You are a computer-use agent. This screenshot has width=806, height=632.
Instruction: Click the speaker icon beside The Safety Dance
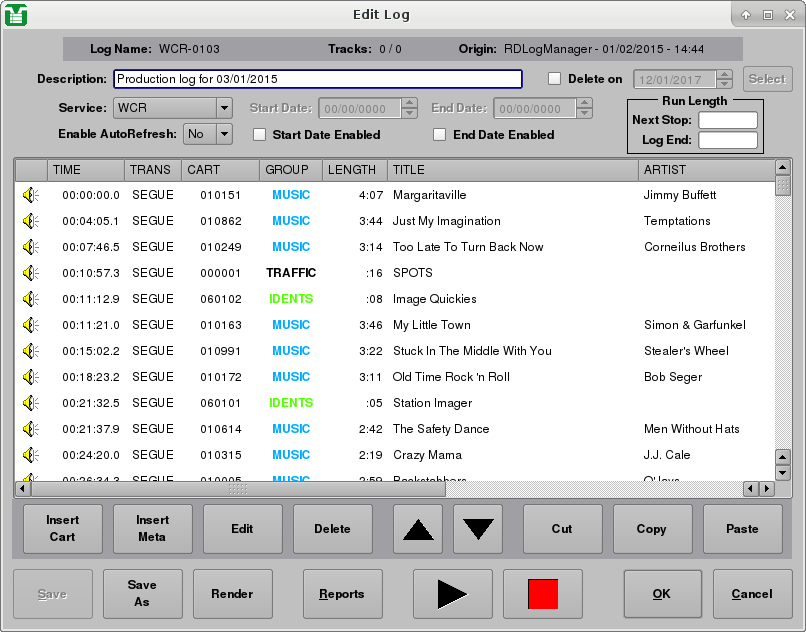click(x=30, y=428)
